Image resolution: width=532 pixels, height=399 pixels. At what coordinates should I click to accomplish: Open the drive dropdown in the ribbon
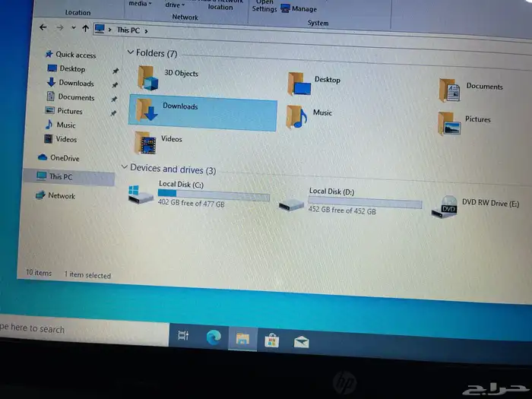(x=175, y=5)
